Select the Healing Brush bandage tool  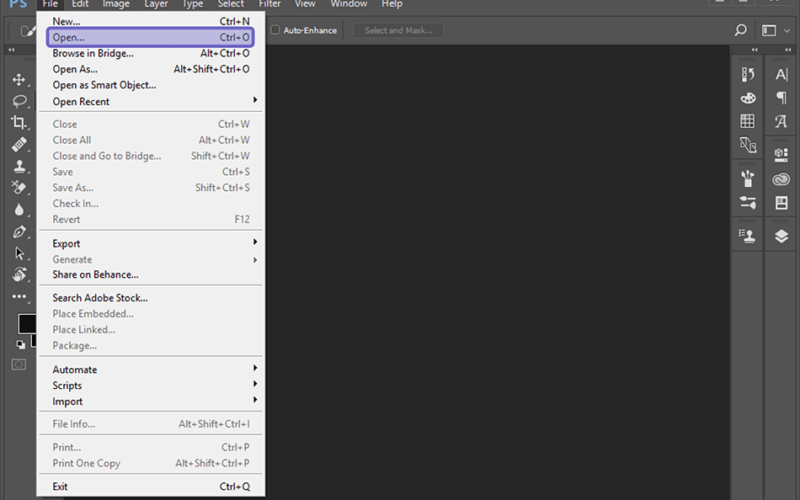19,144
